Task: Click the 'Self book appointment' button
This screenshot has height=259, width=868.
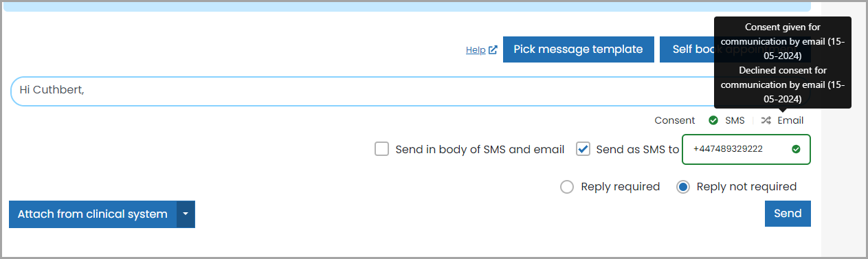Action: coord(687,49)
